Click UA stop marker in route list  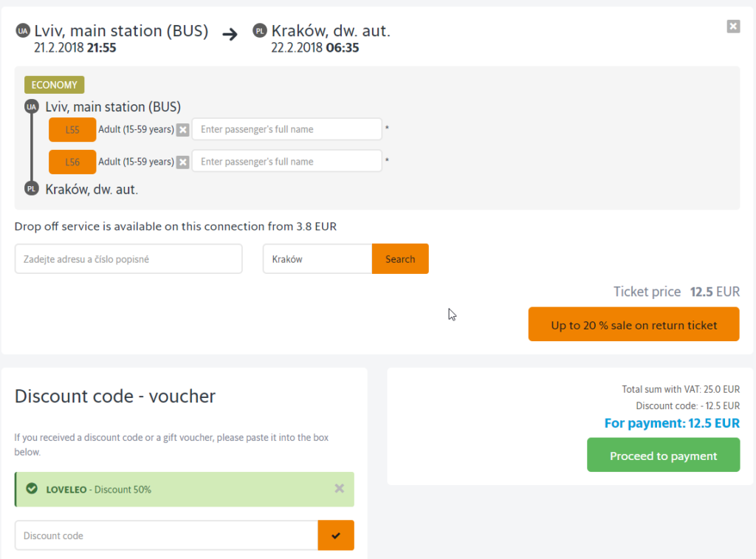[x=32, y=106]
